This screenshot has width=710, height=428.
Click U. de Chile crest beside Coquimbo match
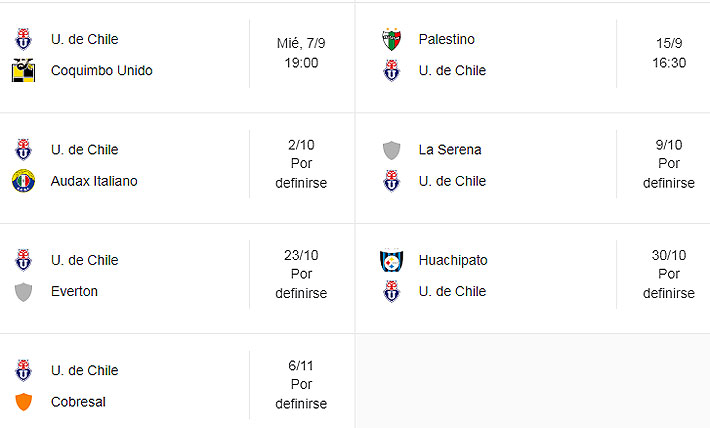click(x=23, y=40)
